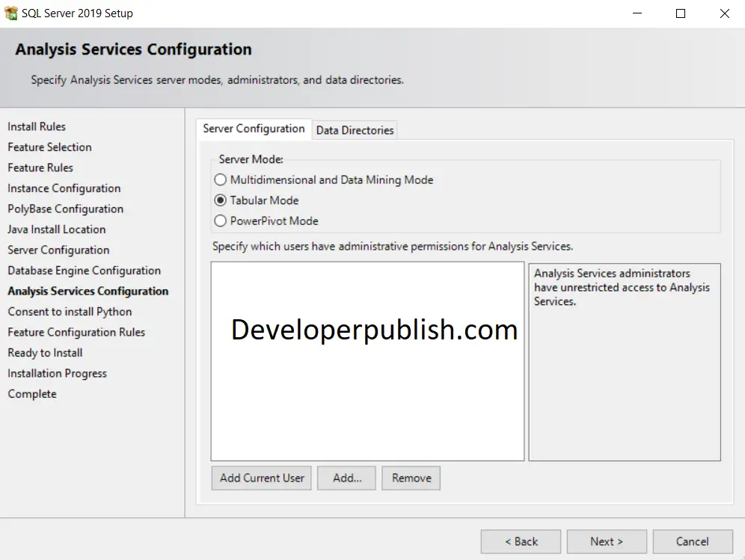Select the Tabular Mode radio button

[220, 200]
